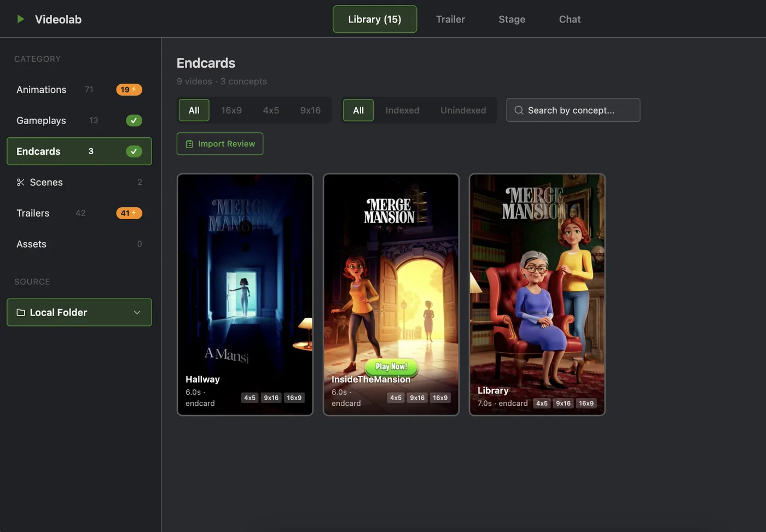Image resolution: width=766 pixels, height=532 pixels.
Task: Select the Assets category
Action: point(79,244)
